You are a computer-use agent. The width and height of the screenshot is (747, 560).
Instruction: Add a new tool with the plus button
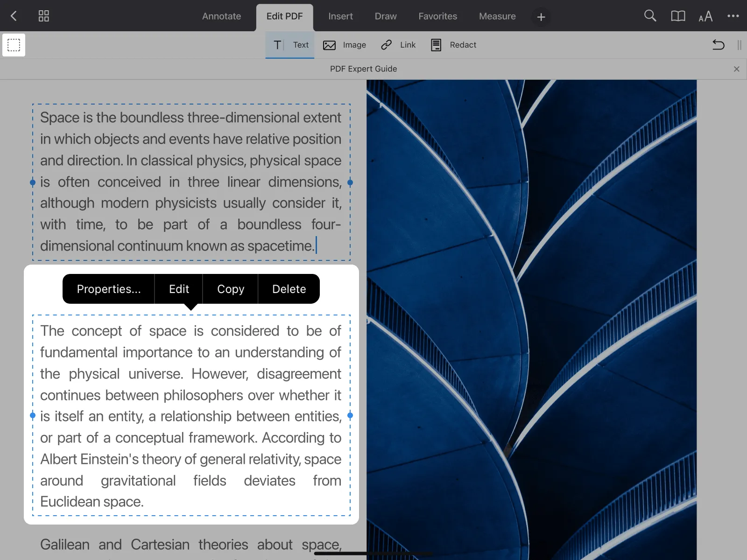[540, 17]
